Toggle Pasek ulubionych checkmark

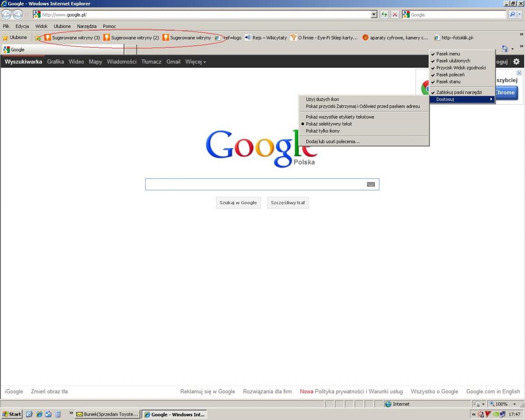462,61
